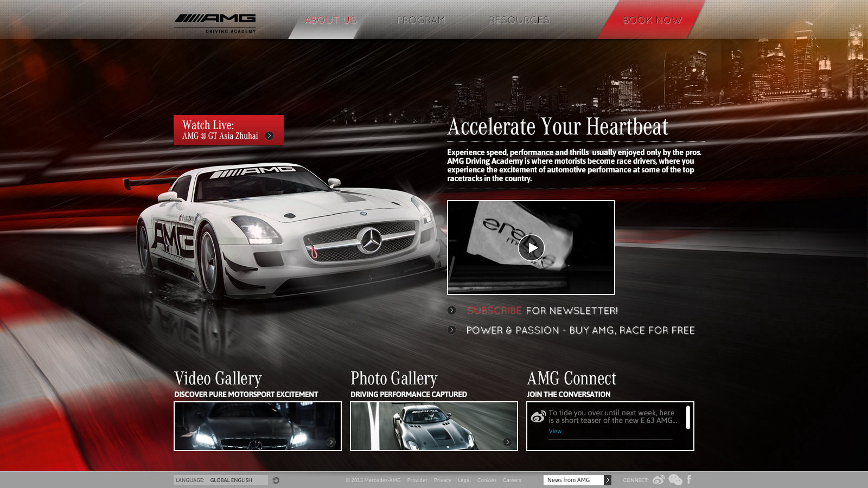The height and width of the screenshot is (488, 868).
Task: Click the E 63 AMG teaser post text
Action: point(612,416)
